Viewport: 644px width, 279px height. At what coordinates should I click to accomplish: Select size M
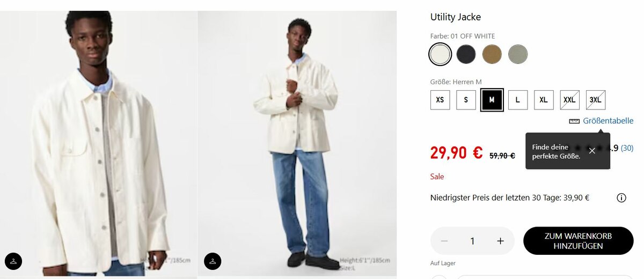click(x=492, y=100)
